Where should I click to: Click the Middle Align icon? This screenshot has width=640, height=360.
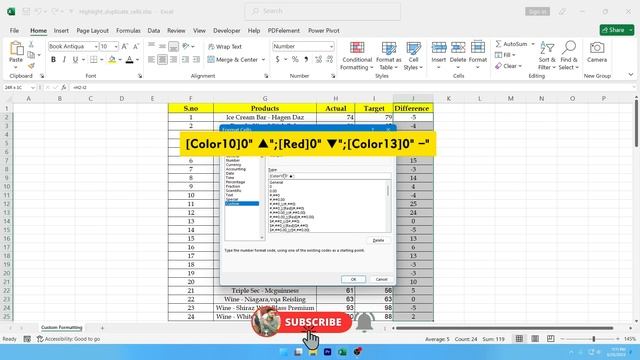pos(162,46)
